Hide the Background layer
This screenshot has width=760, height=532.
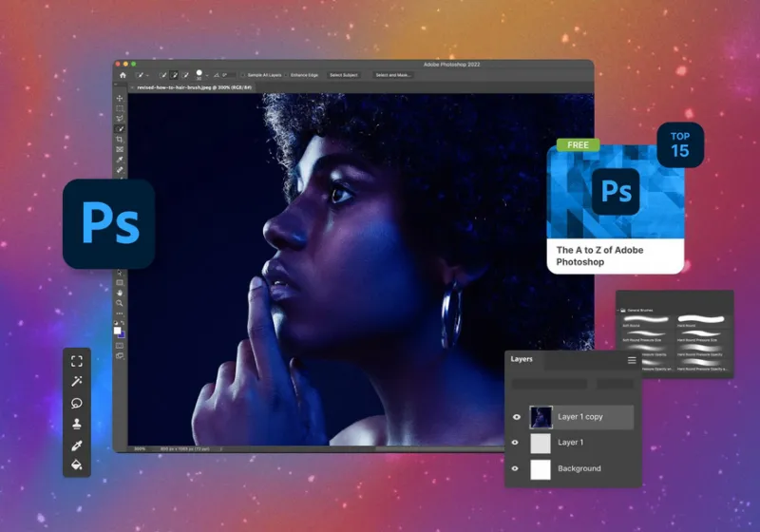(515, 468)
